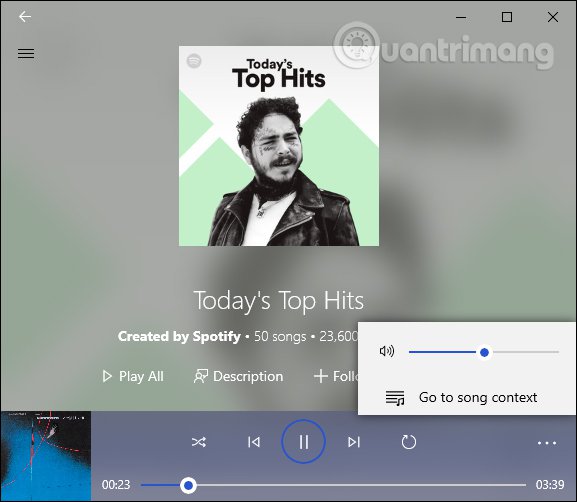Click Created by Spotify link

(x=179, y=336)
